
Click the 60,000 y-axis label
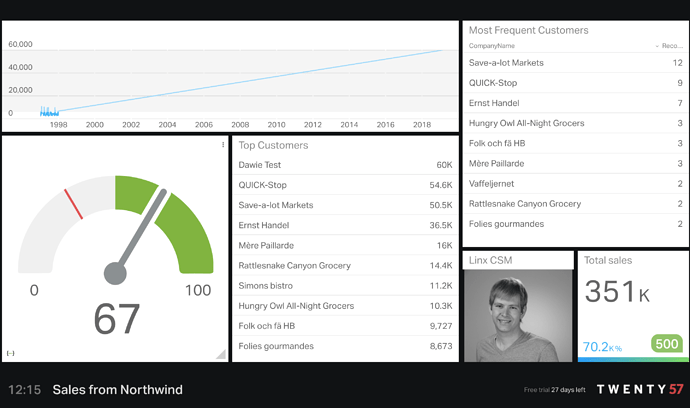tap(20, 44)
